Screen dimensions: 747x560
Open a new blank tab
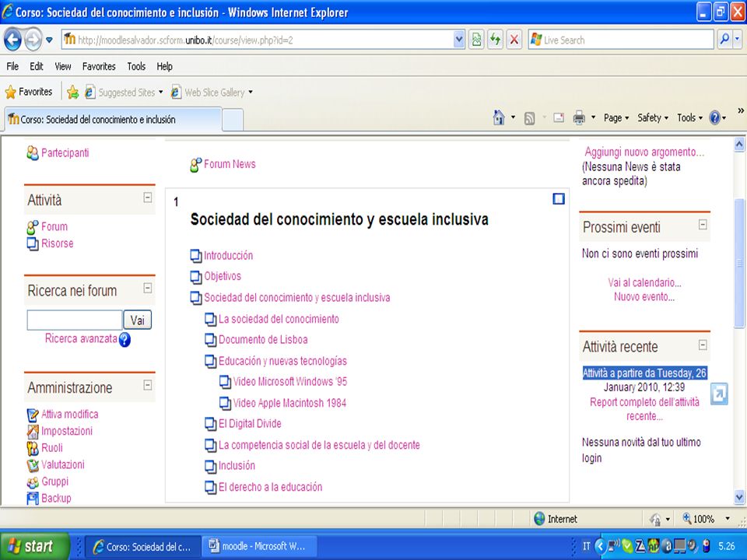233,120
